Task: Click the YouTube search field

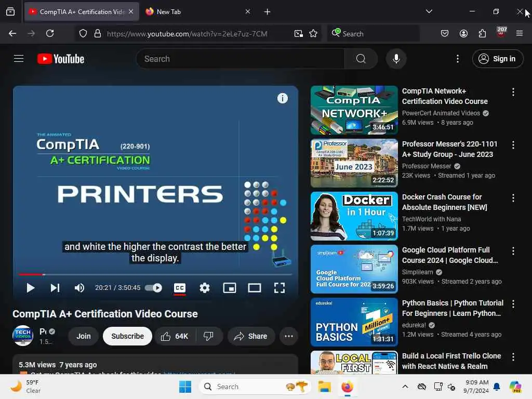Action: [x=240, y=59]
